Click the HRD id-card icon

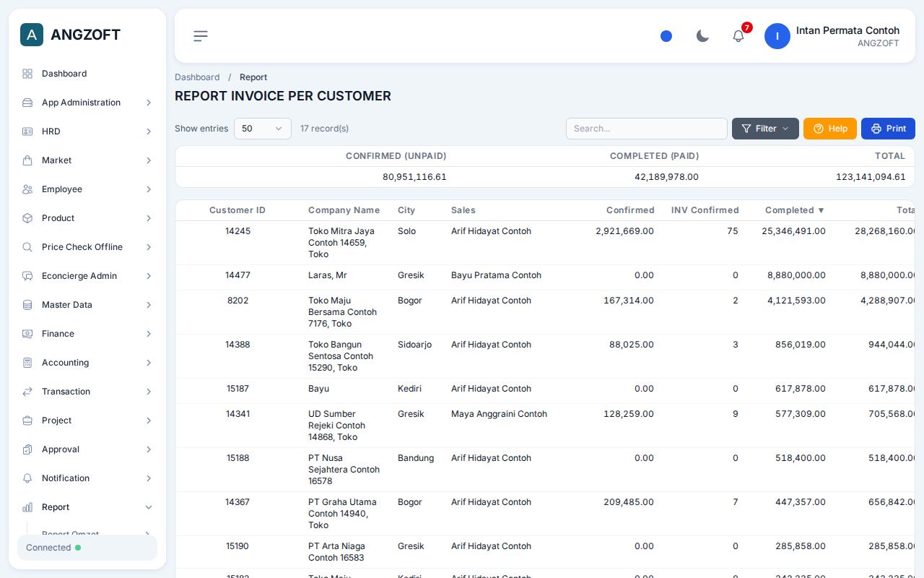(x=27, y=131)
